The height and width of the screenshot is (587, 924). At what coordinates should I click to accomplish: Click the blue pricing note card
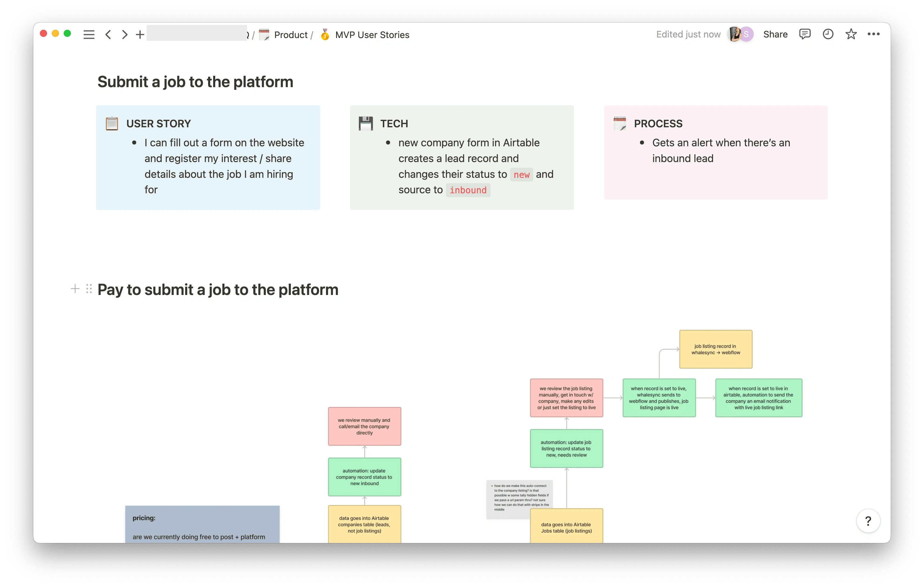click(202, 524)
